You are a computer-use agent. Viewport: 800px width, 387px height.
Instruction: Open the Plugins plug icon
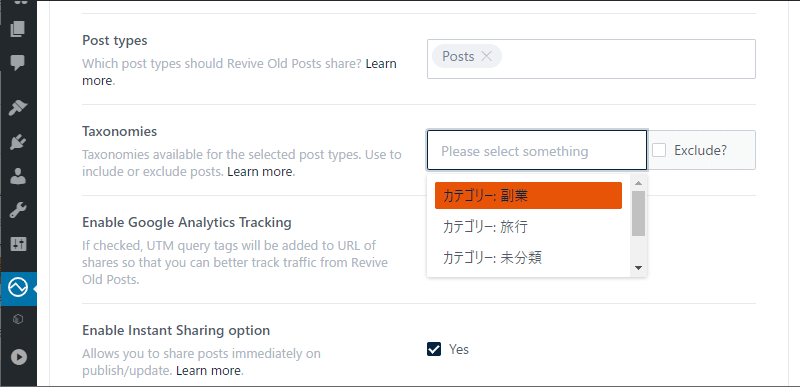click(x=18, y=143)
